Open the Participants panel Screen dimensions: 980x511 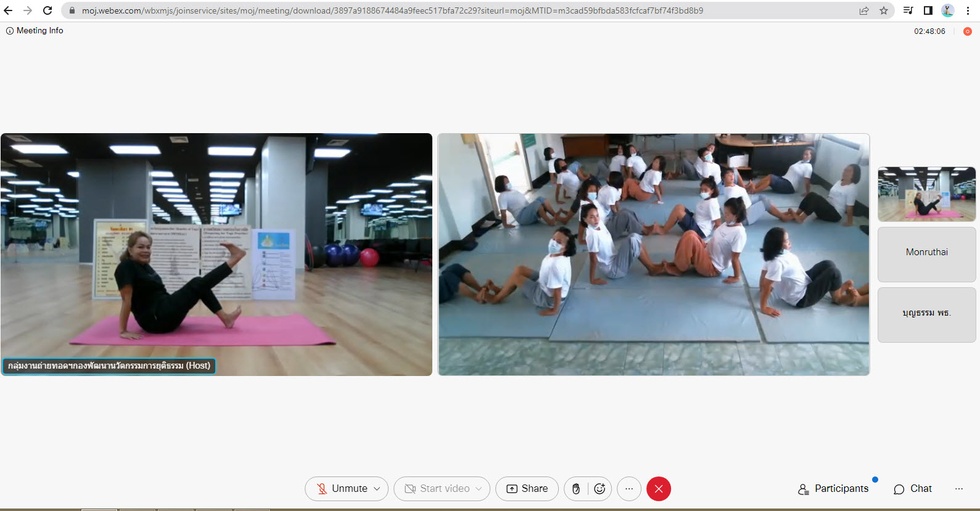click(833, 489)
